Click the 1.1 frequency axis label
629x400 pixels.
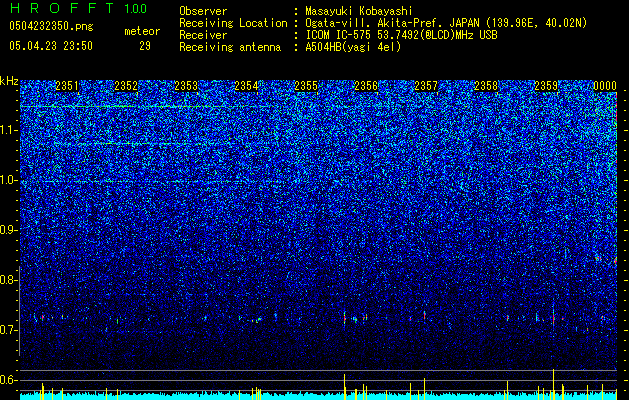pyautogui.click(x=9, y=130)
